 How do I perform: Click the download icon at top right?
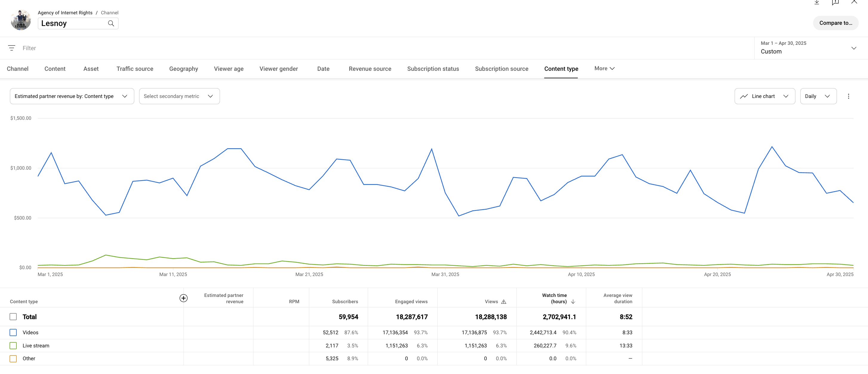[x=817, y=2]
